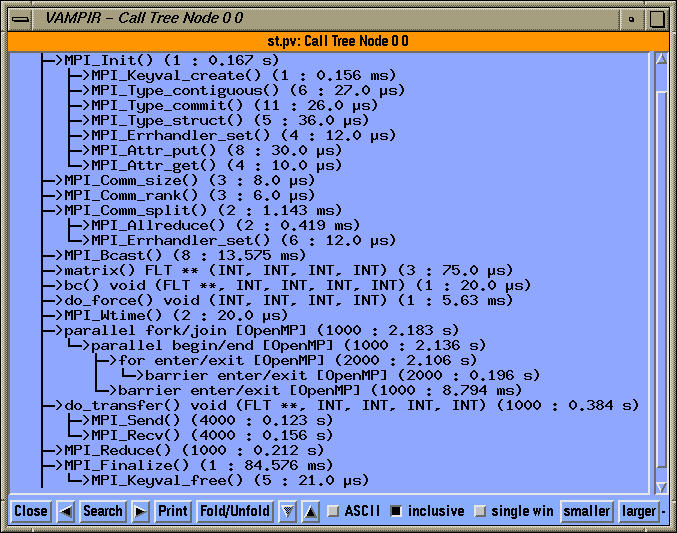Toggle the inclusive checkbox
This screenshot has width=677, height=533.
tap(396, 511)
